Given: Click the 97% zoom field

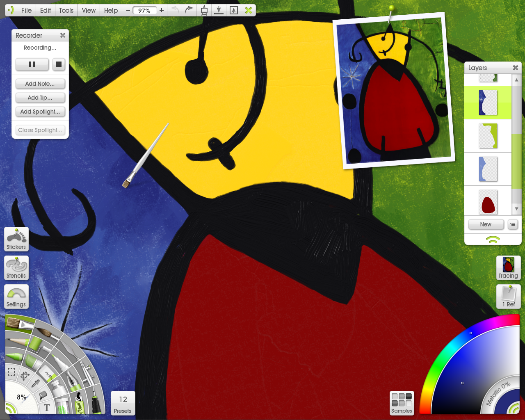Looking at the screenshot, I should [x=144, y=10].
